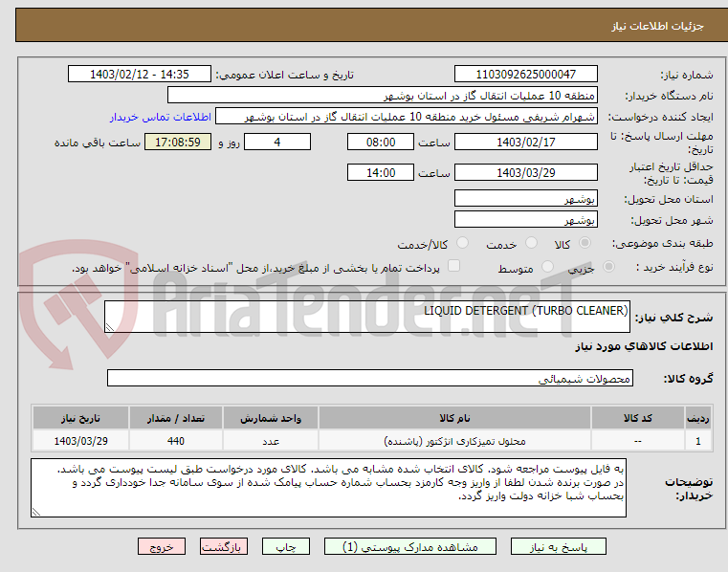Click the buyer notes resize handle
The height and width of the screenshot is (572, 728).
(x=35, y=512)
